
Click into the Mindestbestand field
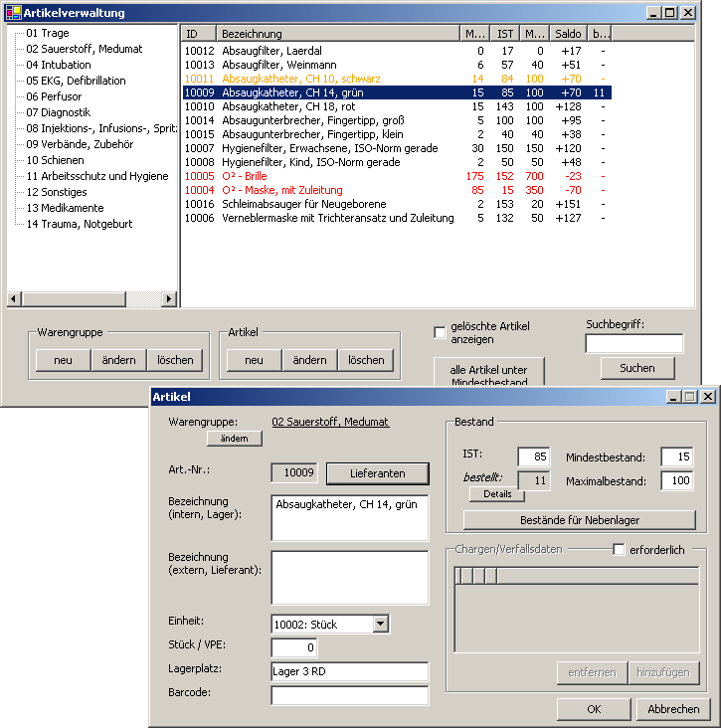click(676, 457)
